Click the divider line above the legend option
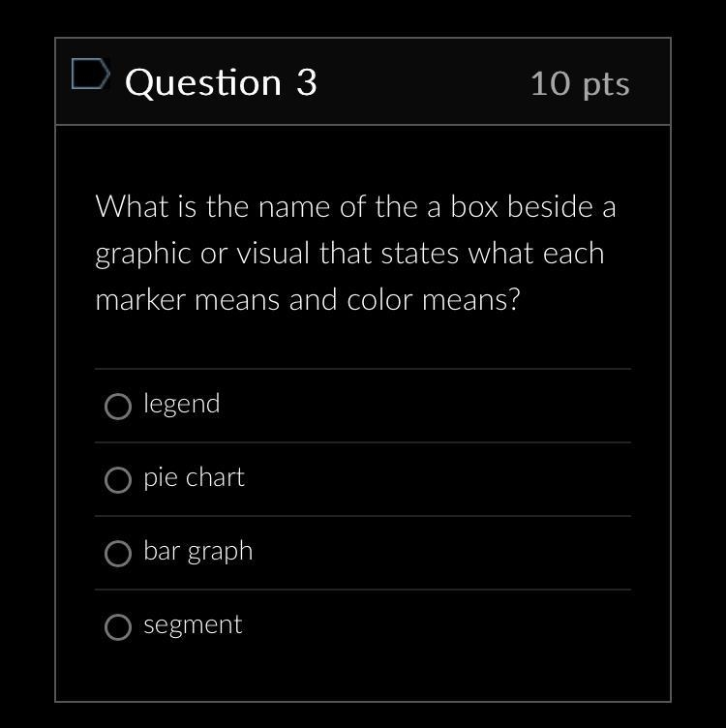The height and width of the screenshot is (728, 726). coord(363,369)
